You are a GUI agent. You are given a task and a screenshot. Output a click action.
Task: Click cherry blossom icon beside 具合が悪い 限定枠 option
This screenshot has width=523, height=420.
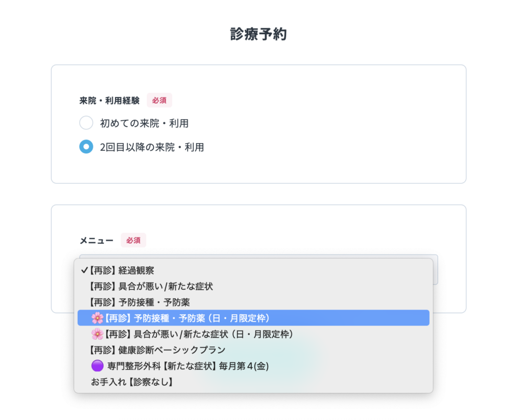pyautogui.click(x=97, y=334)
